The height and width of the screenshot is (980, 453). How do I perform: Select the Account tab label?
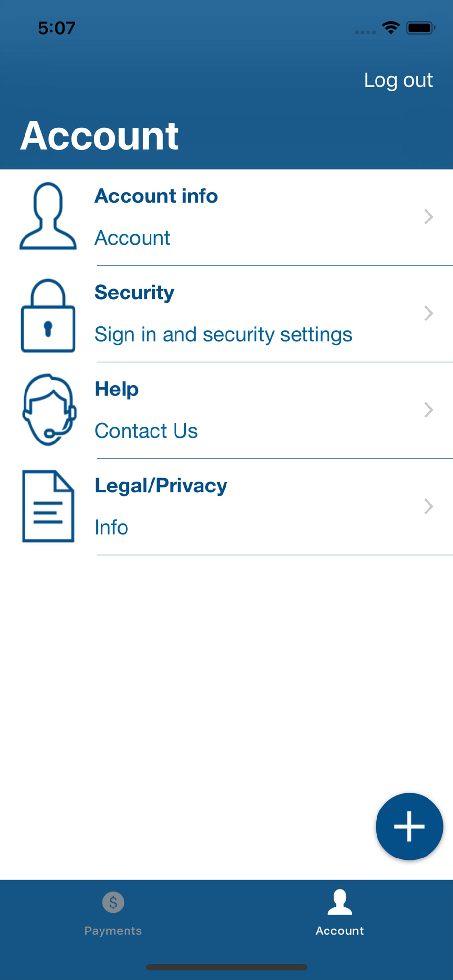(x=340, y=931)
